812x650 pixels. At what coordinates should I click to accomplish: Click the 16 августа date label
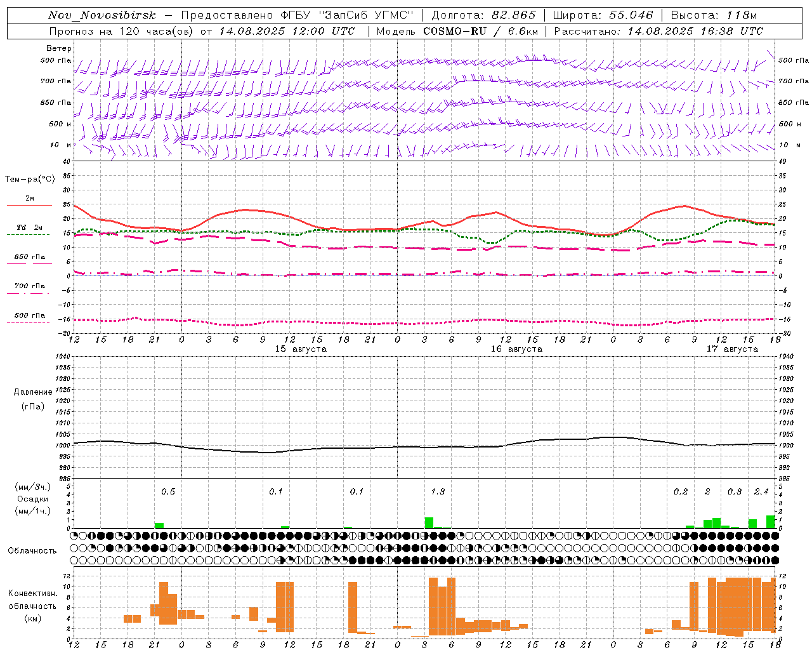tap(516, 349)
